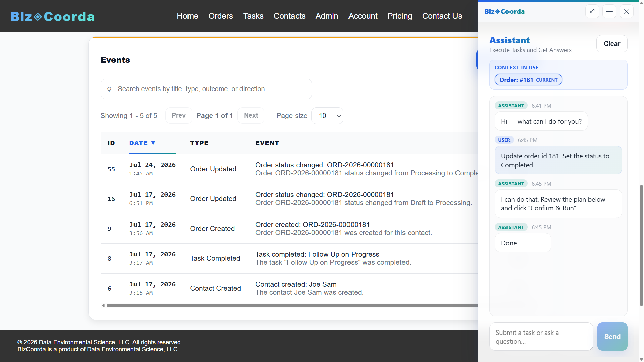Viewport: 644px width, 362px height.
Task: Click the 'Task Completed' type cell
Action: [215, 258]
